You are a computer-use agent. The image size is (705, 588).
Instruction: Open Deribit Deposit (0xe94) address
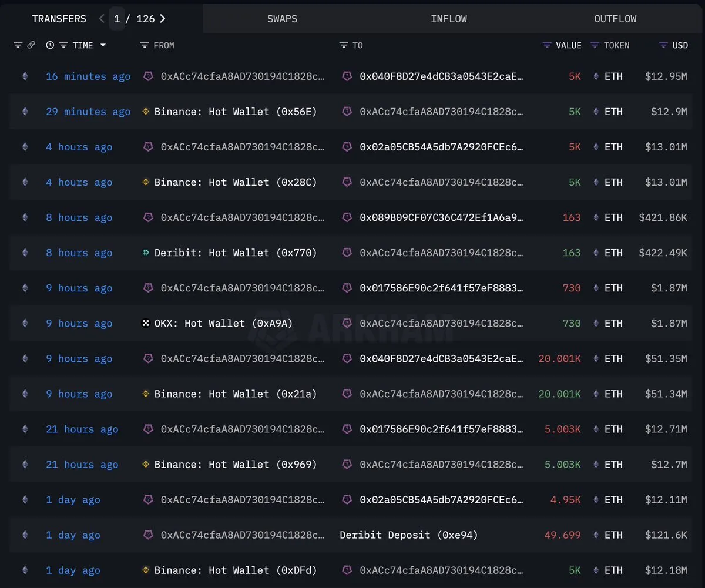pyautogui.click(x=409, y=535)
